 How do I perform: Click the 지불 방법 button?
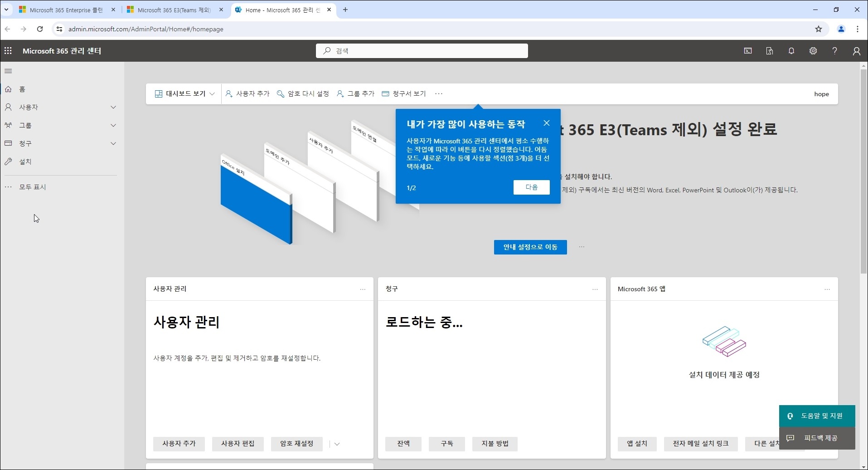(495, 444)
